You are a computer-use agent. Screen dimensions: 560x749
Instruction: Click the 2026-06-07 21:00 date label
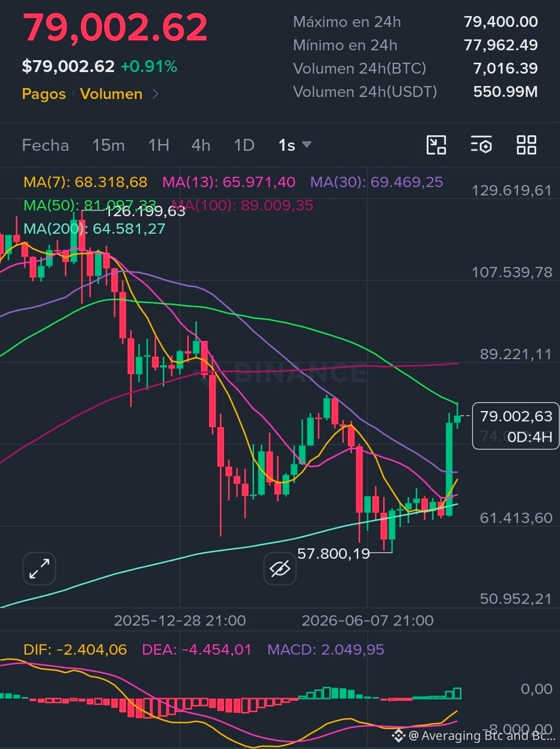pyautogui.click(x=368, y=620)
